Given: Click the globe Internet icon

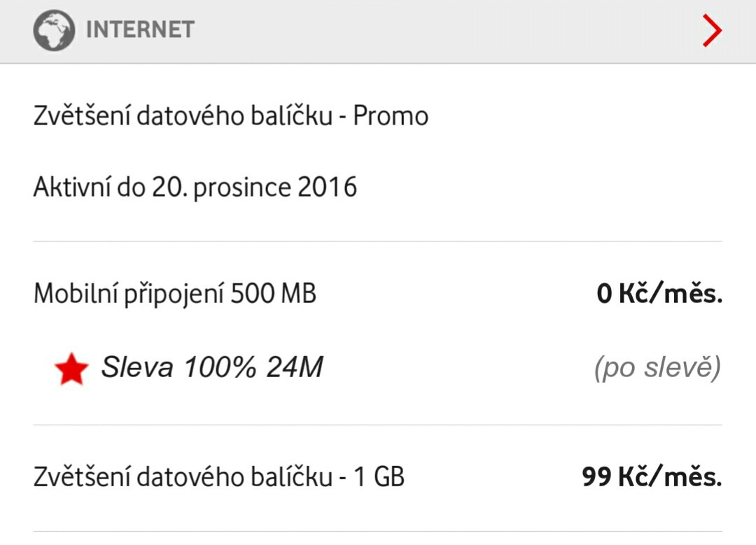Looking at the screenshot, I should click(x=54, y=30).
